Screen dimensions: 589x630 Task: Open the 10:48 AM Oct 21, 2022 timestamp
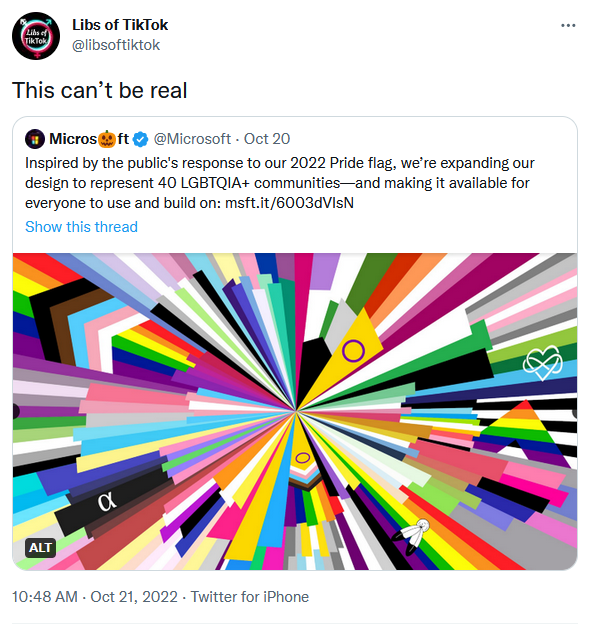click(95, 597)
